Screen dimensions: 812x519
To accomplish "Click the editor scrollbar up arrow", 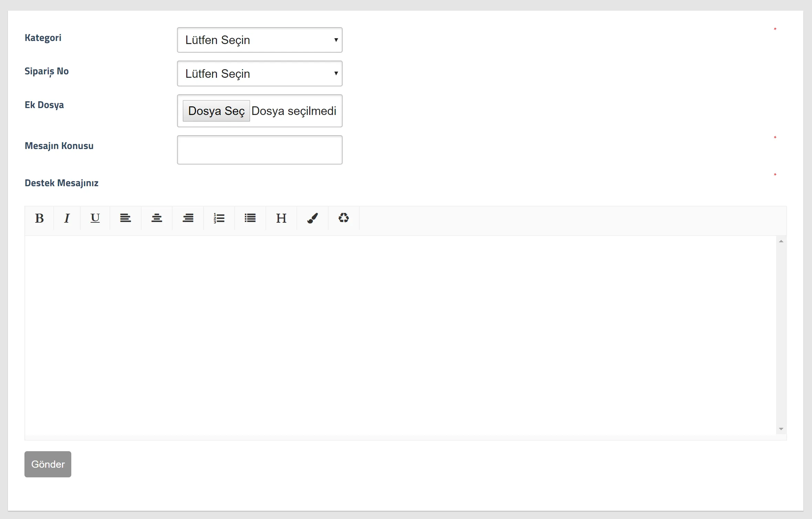I will (781, 241).
